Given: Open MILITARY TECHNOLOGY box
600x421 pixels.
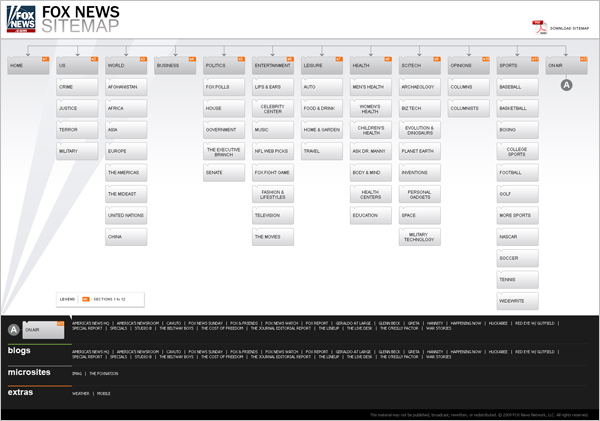Looking at the screenshot, I should pyautogui.click(x=420, y=237).
